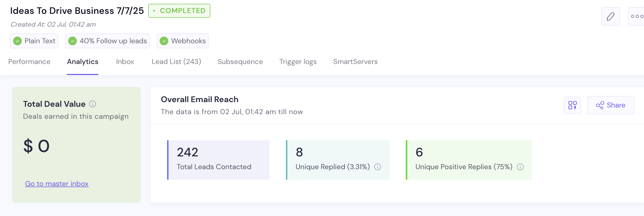The image size is (644, 216).
Task: Click the Share button
Action: pos(610,105)
